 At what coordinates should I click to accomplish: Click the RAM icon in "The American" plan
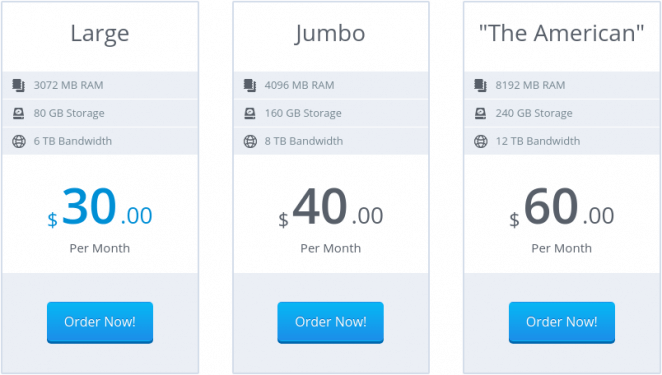(x=480, y=85)
